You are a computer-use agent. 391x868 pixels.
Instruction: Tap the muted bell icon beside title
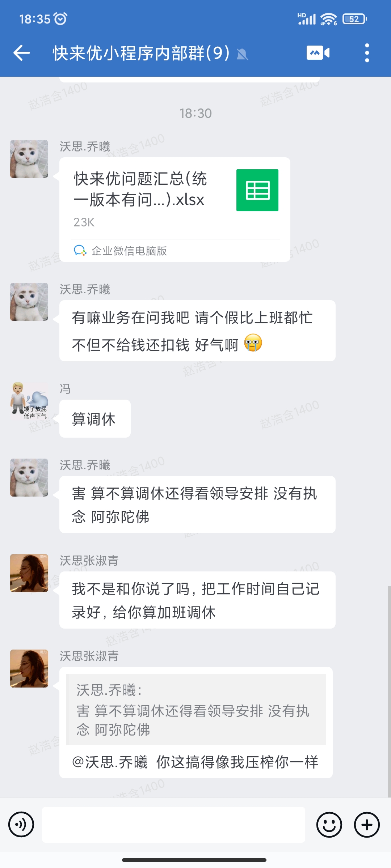[242, 55]
